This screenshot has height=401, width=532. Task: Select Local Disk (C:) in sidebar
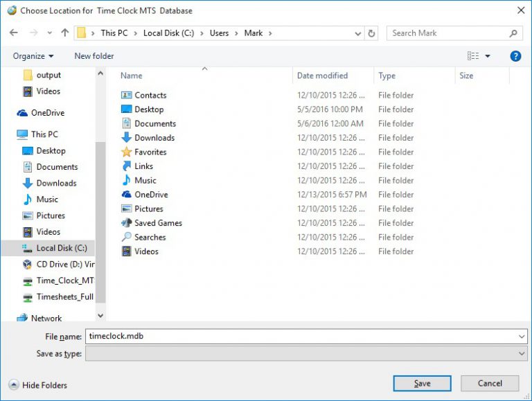(x=48, y=248)
